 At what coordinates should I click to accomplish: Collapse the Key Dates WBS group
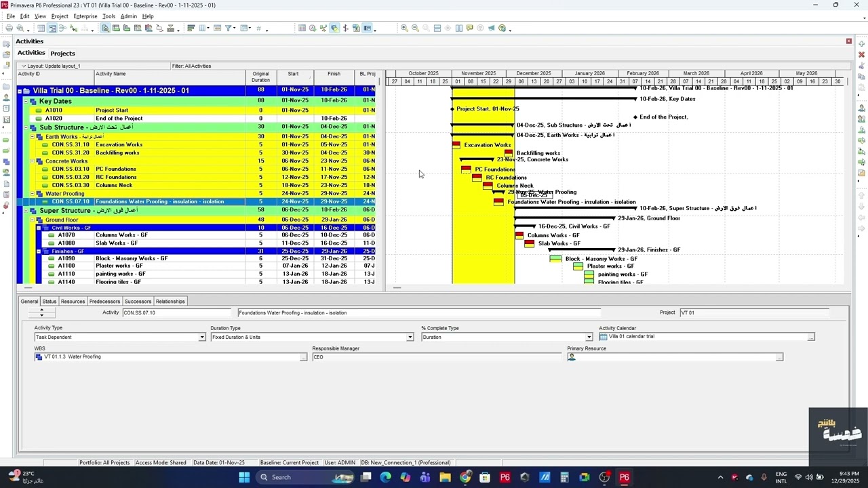coord(26,102)
